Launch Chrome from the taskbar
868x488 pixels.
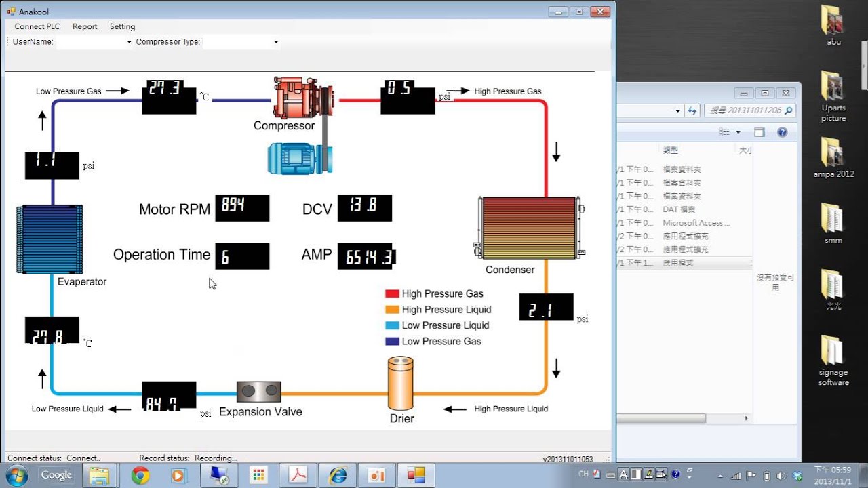coord(140,475)
